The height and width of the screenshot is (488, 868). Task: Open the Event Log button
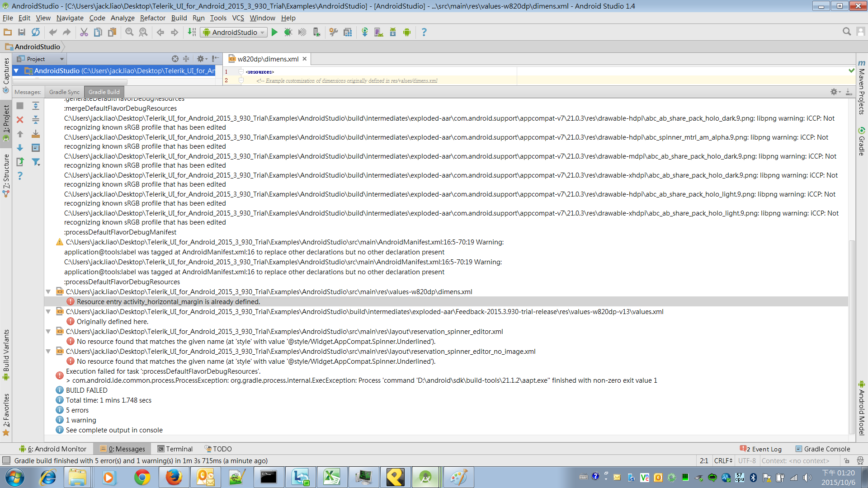pyautogui.click(x=761, y=449)
